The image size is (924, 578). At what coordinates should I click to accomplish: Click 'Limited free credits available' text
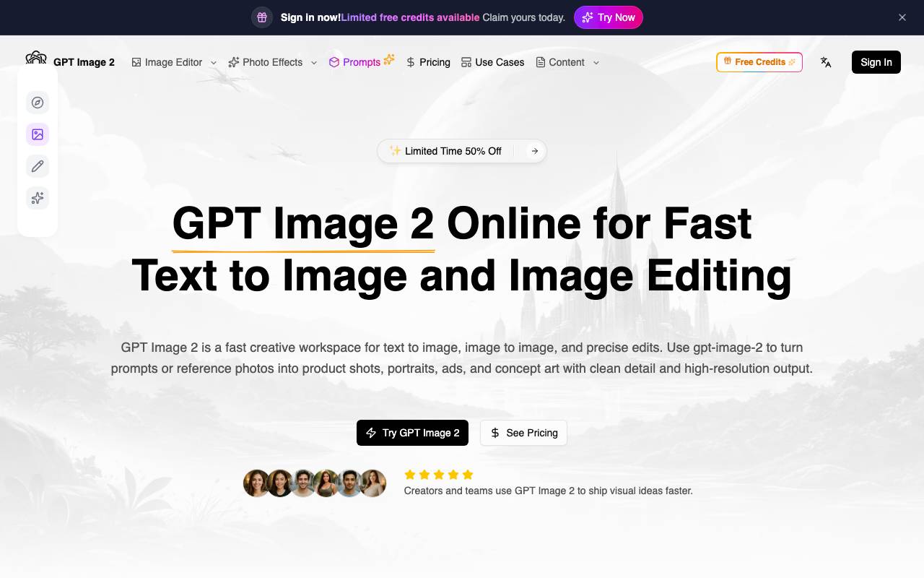tap(410, 17)
